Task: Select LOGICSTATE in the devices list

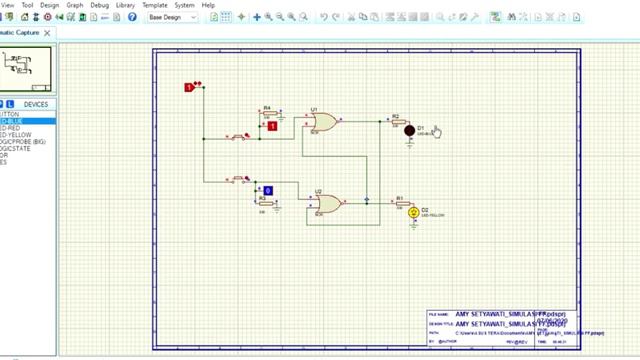Action: (x=28, y=149)
